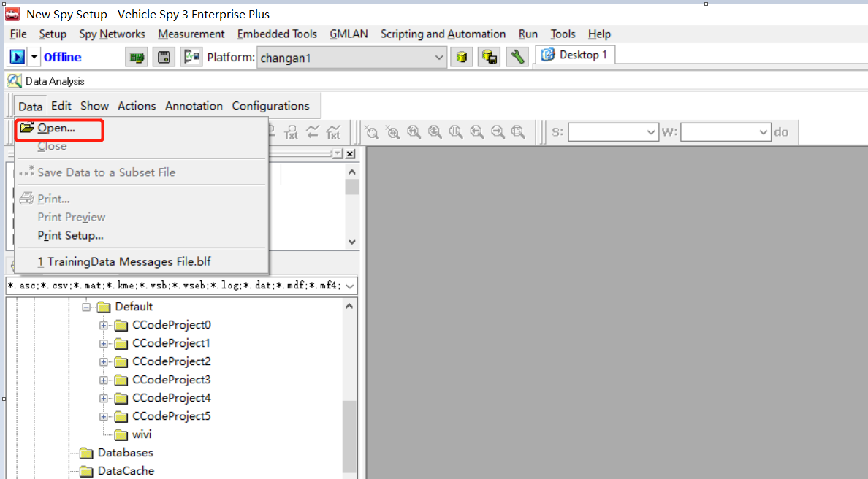Click the Txt cursor icon left of the arrow graph icon
The height and width of the screenshot is (479, 868).
[x=292, y=131]
